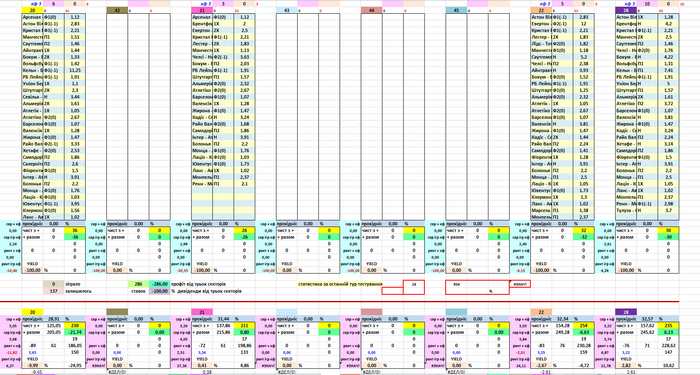The height and width of the screenshot is (375, 700).
Task: Select yellow summary cell 230
Action: click(x=75, y=326)
